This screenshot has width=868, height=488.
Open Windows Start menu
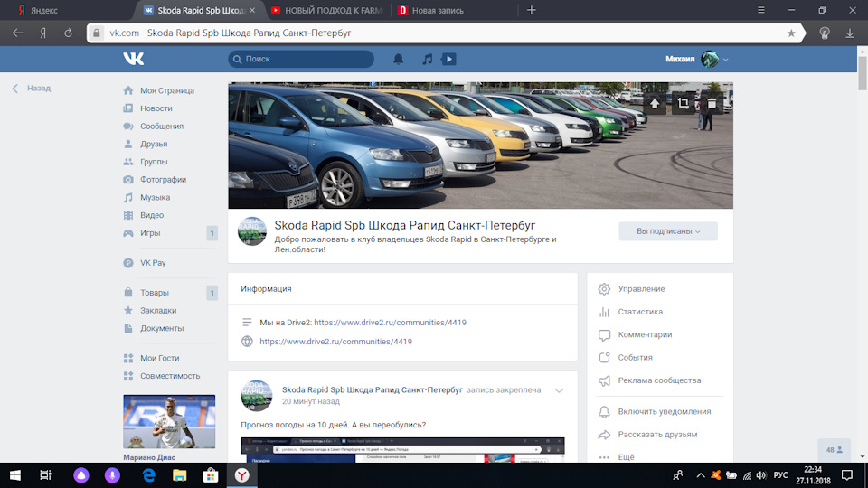click(x=15, y=475)
